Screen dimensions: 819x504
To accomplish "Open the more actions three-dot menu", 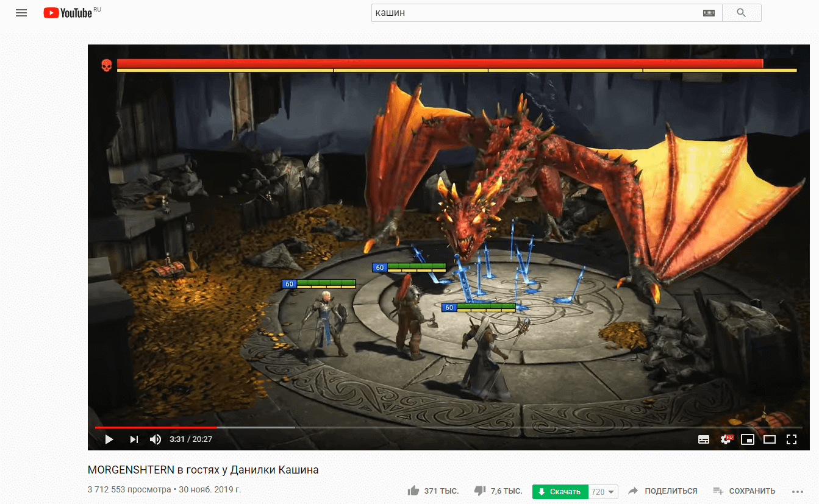I will point(797,491).
